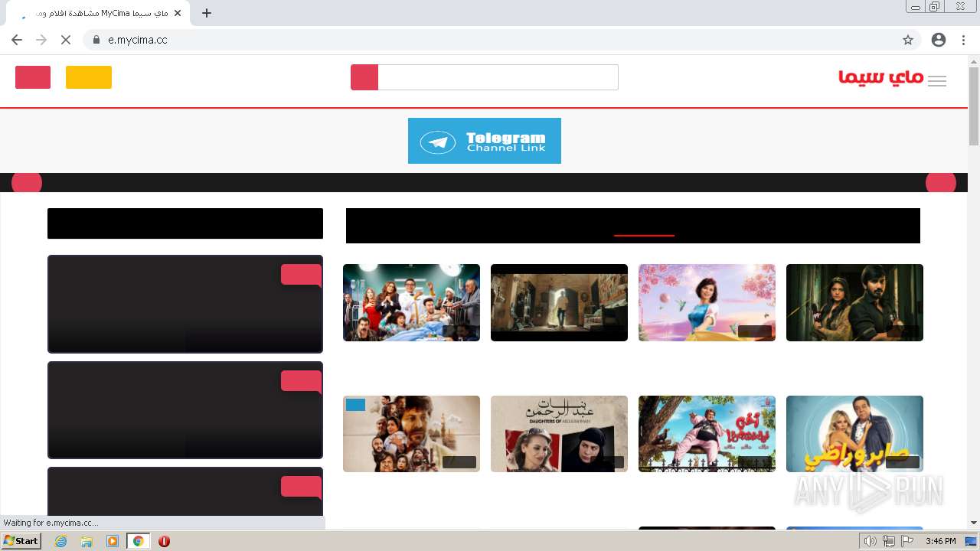Click the system tray flag icon
This screenshot has height=551, width=980.
point(907,541)
